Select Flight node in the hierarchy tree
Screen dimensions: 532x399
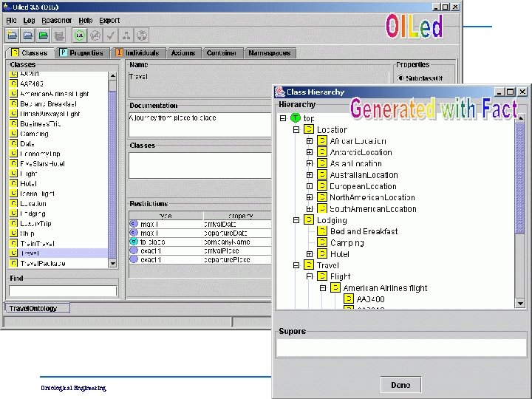[x=340, y=276]
